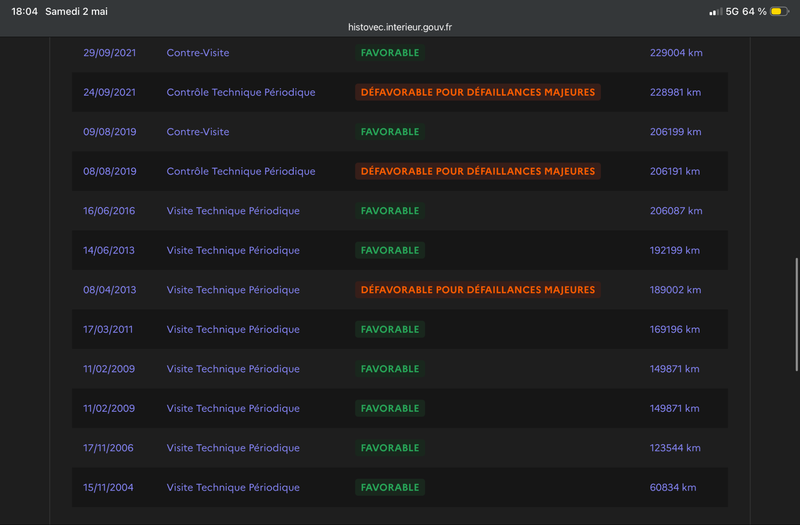Select the Contre-Visite entry of 09/08/2019
This screenshot has width=800, height=525.
click(x=197, y=132)
